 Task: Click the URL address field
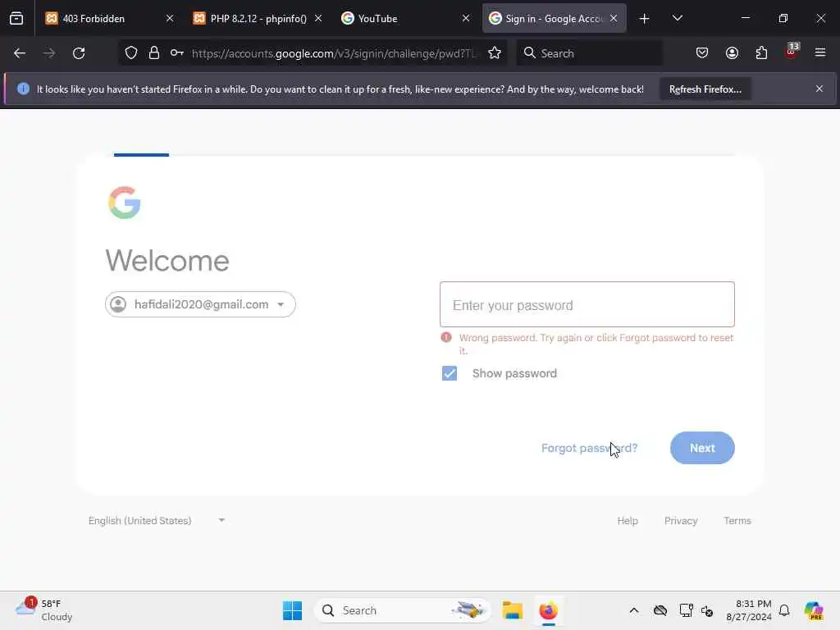[335, 53]
